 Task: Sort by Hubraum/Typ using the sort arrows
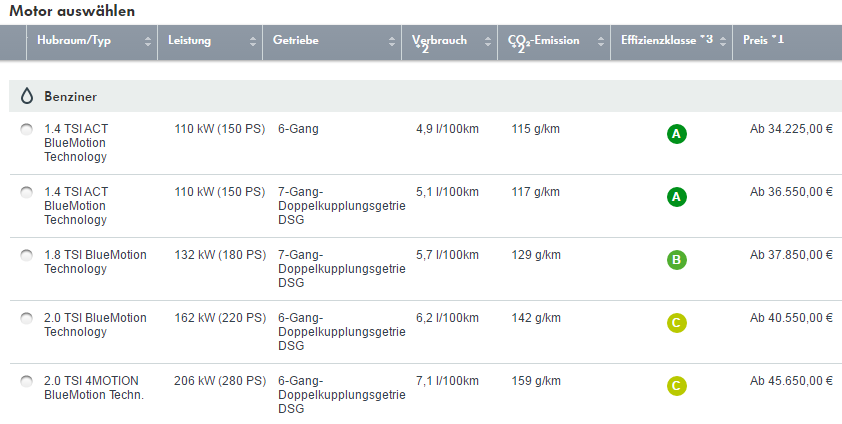click(x=148, y=41)
